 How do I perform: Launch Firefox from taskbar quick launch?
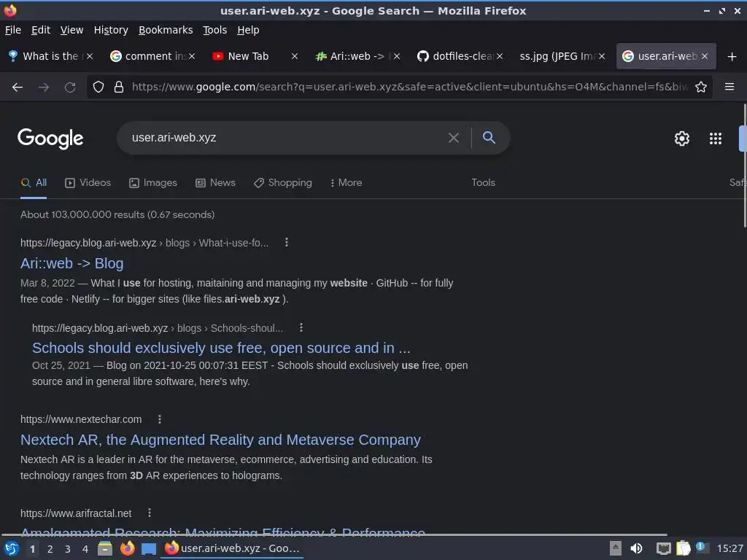127,548
